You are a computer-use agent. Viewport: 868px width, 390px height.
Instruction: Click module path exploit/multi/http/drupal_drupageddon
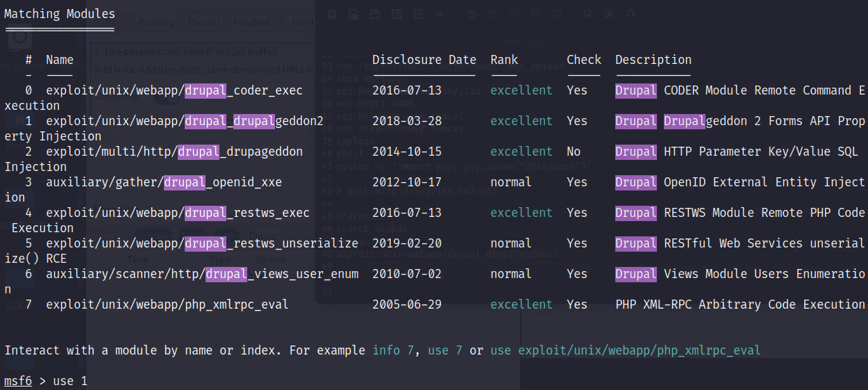174,152
